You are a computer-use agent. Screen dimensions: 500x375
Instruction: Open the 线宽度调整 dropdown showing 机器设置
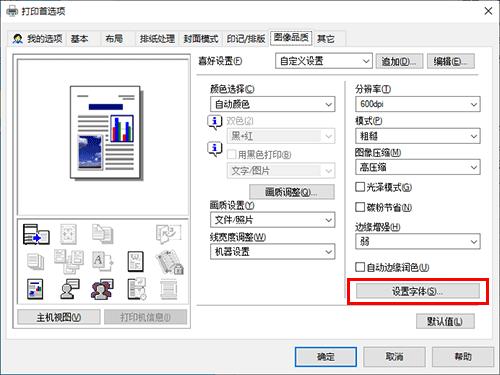tap(273, 252)
